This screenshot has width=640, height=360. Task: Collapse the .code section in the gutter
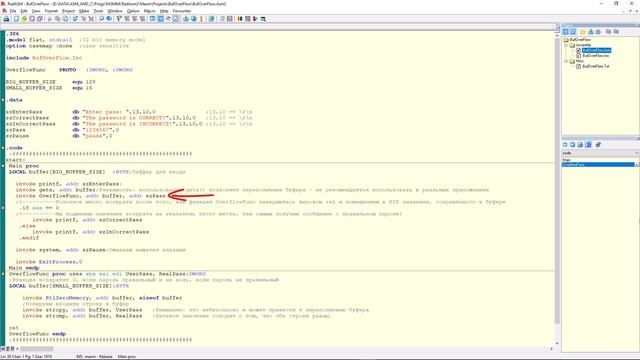(3, 148)
